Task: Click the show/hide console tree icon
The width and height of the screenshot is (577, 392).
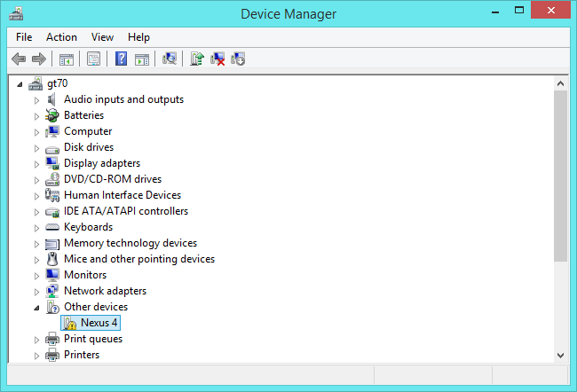Action: (66, 59)
